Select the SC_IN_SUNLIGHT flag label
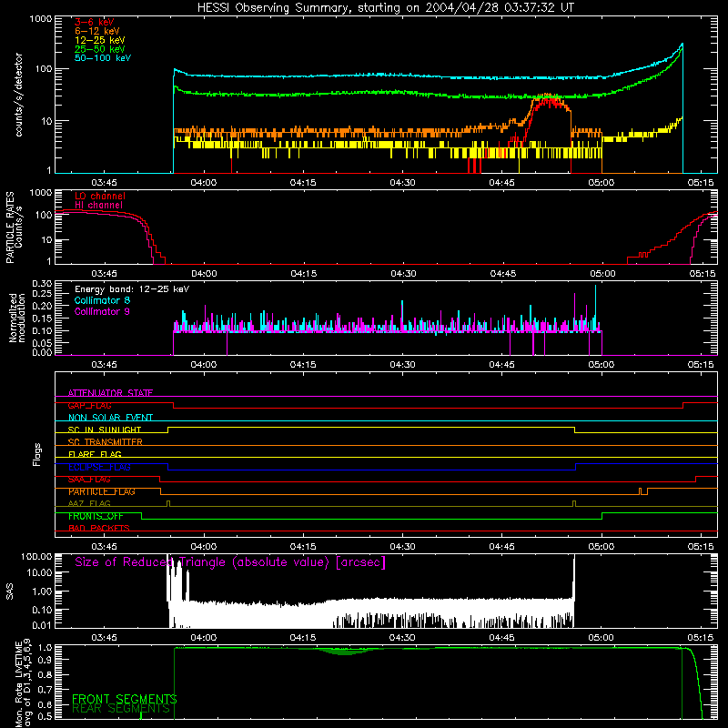 tap(105, 430)
